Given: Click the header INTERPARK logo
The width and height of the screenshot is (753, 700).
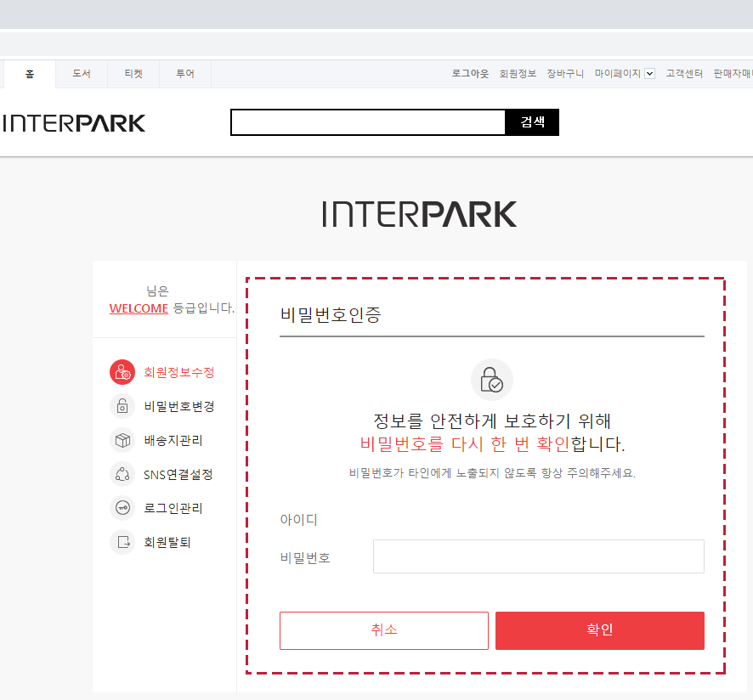Looking at the screenshot, I should pyautogui.click(x=73, y=123).
